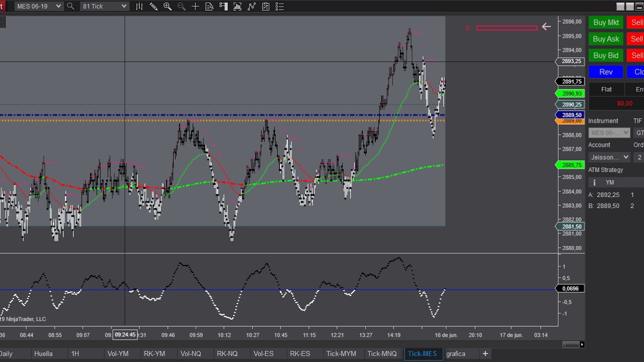Open the drawing tools pencil
This screenshot has width=644, height=362.
pos(153,7)
